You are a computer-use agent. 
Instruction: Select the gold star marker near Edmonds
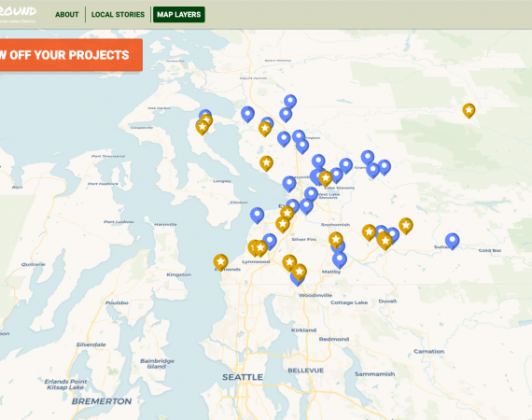220,262
